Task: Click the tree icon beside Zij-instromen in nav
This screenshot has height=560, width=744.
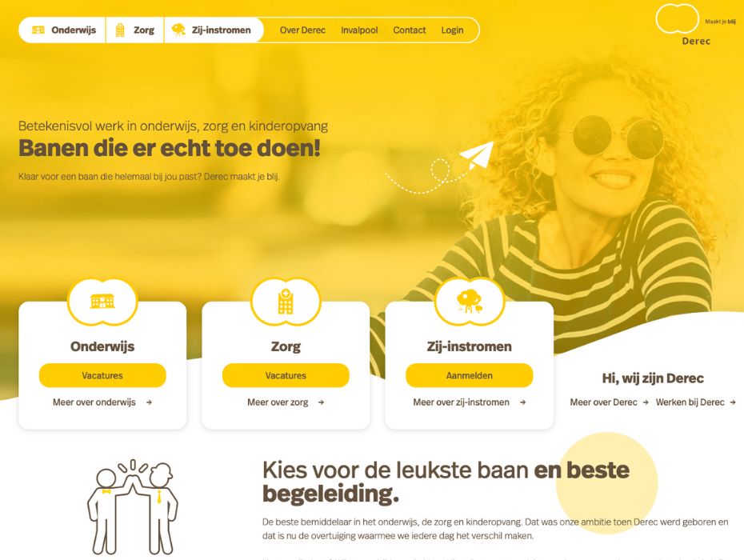Action: [178, 30]
